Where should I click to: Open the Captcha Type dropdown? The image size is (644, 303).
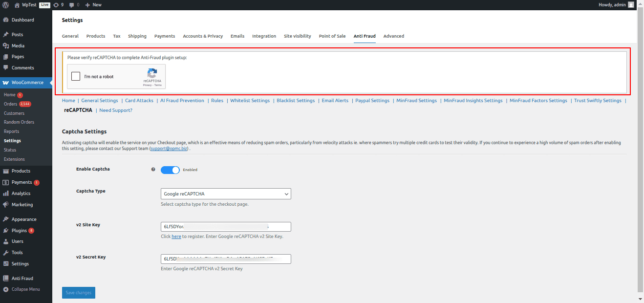coord(226,194)
